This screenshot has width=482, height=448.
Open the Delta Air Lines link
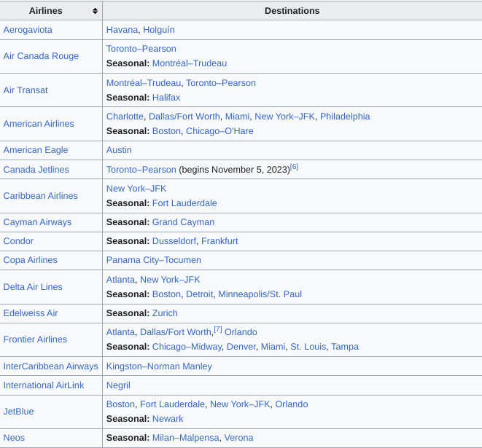coord(33,287)
